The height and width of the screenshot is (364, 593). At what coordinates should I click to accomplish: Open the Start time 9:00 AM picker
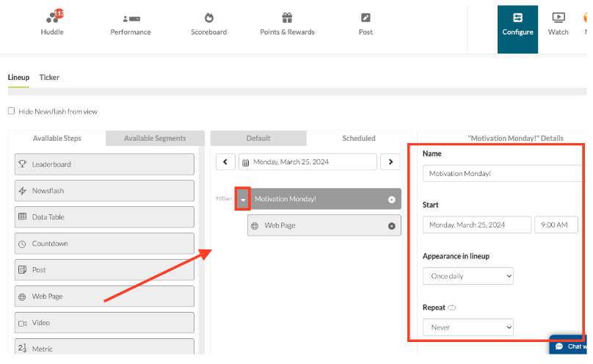coord(556,225)
